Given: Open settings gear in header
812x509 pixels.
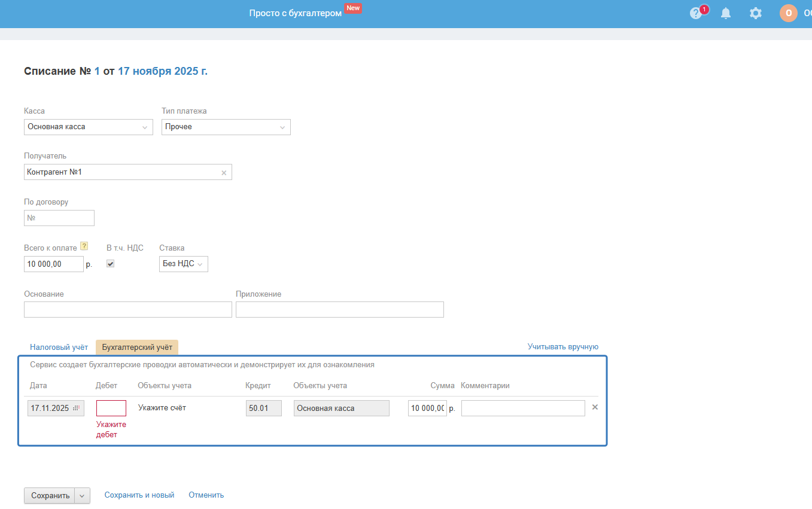Looking at the screenshot, I should click(756, 13).
